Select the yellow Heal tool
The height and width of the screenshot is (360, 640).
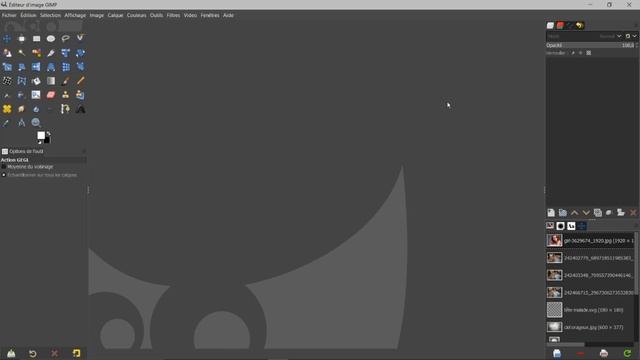[7, 109]
